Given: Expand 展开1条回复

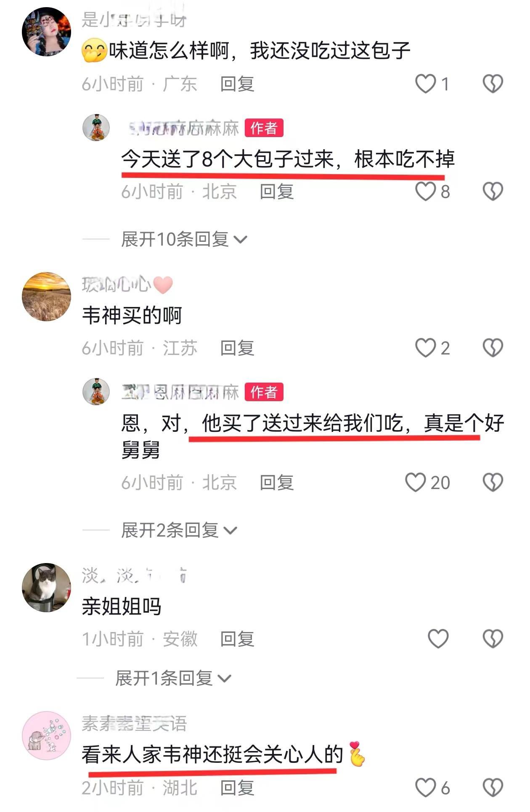Looking at the screenshot, I should click(173, 678).
